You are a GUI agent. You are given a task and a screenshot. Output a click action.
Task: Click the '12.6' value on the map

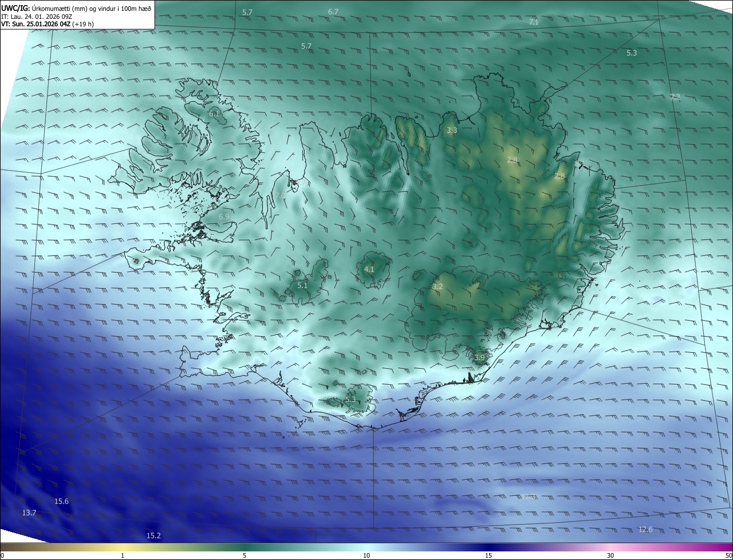pos(645,530)
